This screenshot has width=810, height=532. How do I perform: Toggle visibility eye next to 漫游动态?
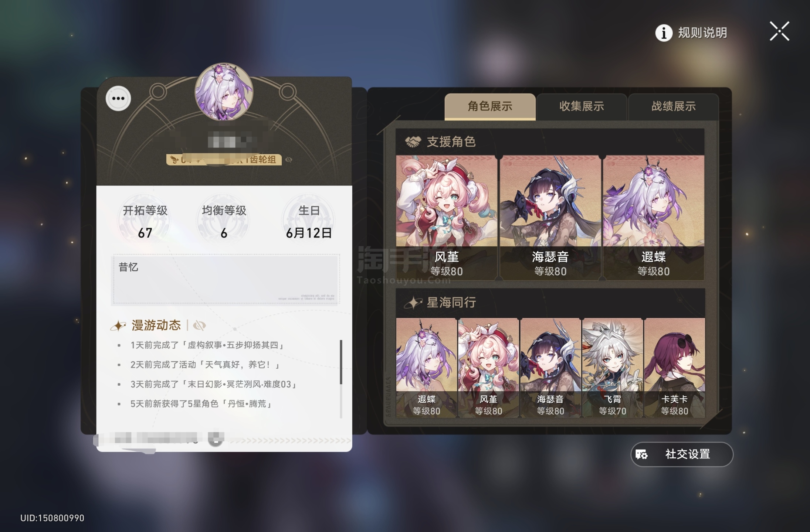199,325
